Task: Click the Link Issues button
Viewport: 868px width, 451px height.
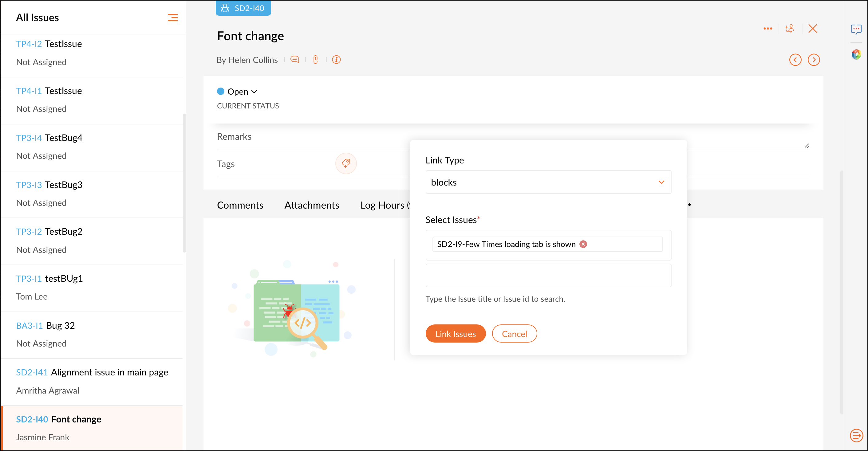Action: pyautogui.click(x=456, y=334)
